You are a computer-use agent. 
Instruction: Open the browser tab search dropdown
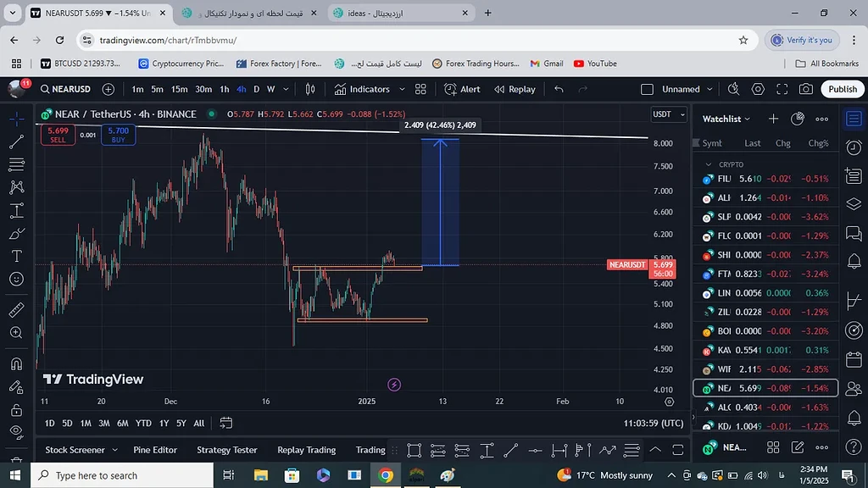[12, 13]
